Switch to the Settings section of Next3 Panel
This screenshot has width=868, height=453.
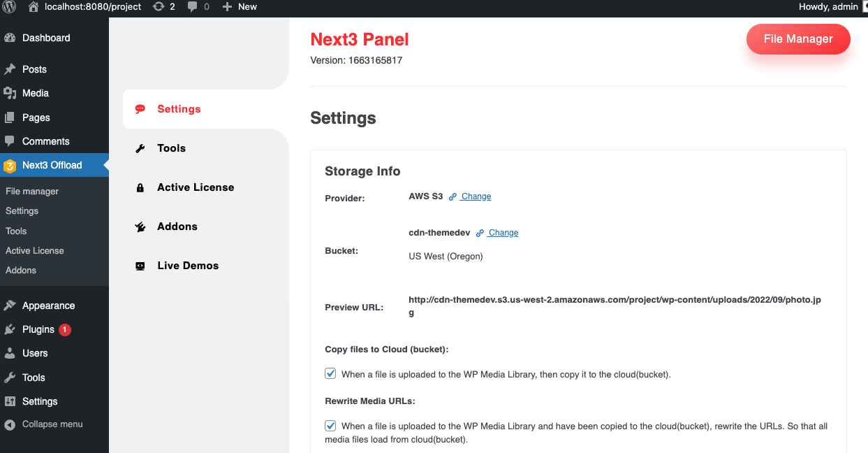click(179, 108)
